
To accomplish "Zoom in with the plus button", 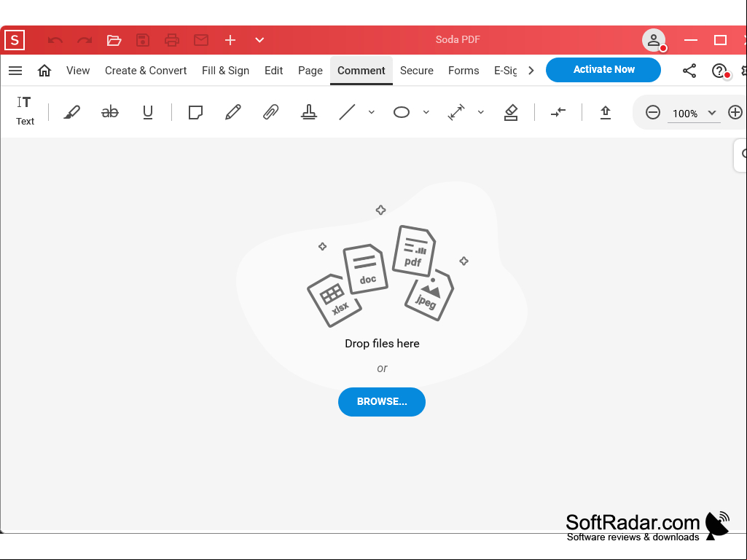I will click(x=735, y=112).
